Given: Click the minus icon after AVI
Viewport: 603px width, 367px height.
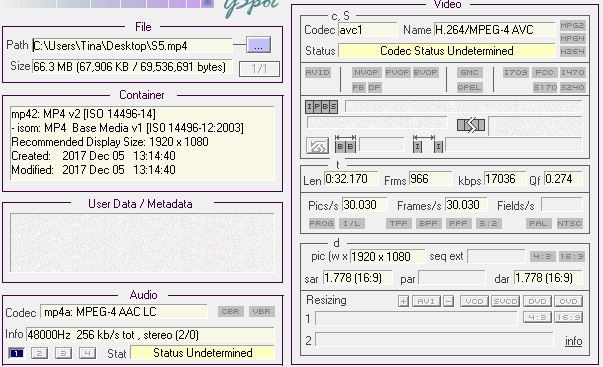Looking at the screenshot, I should click(448, 301).
